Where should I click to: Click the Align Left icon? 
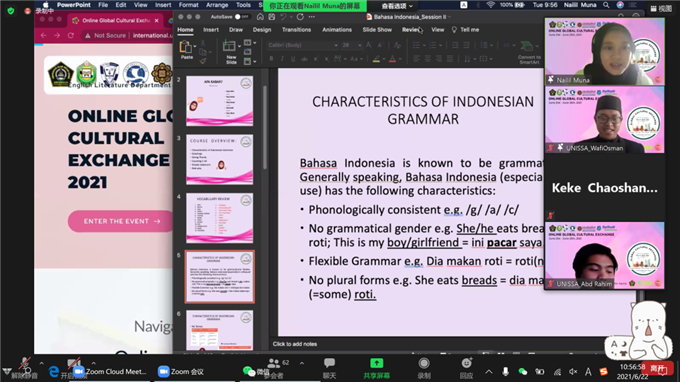(x=416, y=59)
